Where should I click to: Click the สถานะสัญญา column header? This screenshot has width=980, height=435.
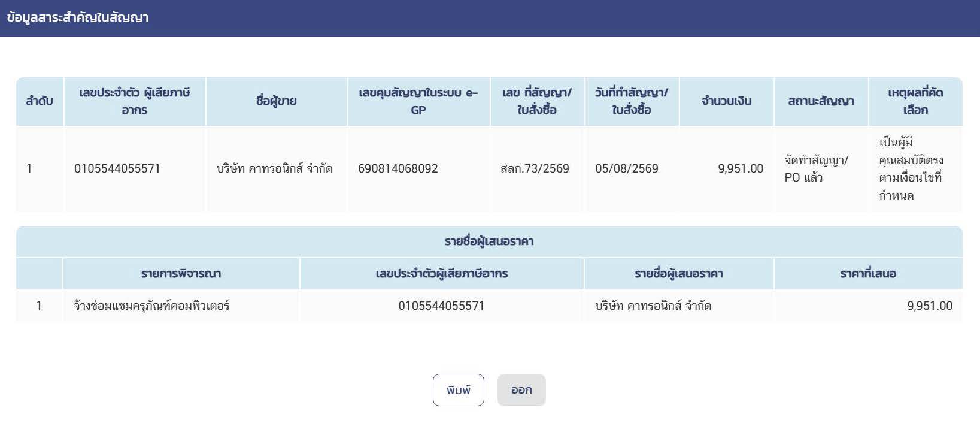click(821, 101)
